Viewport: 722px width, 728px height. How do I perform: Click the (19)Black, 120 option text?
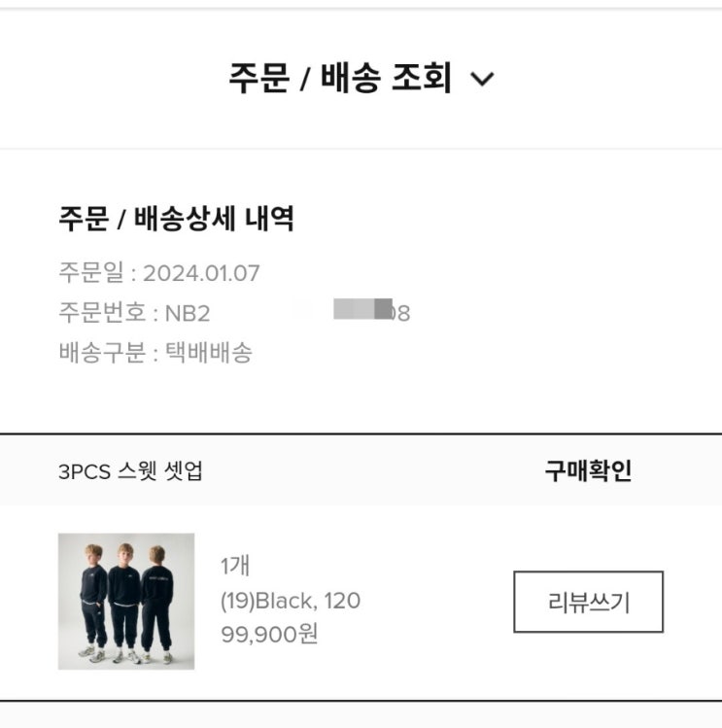click(x=291, y=601)
